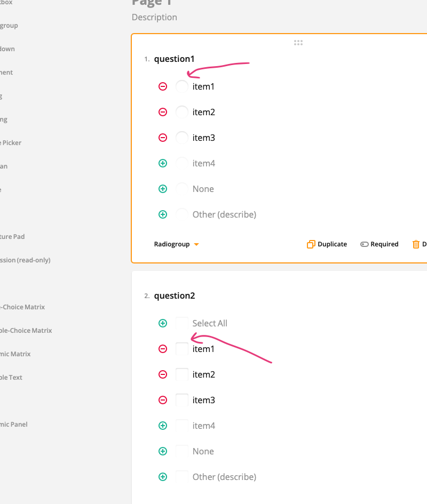427x504 pixels.
Task: Toggle Required for question1
Action: (x=379, y=244)
